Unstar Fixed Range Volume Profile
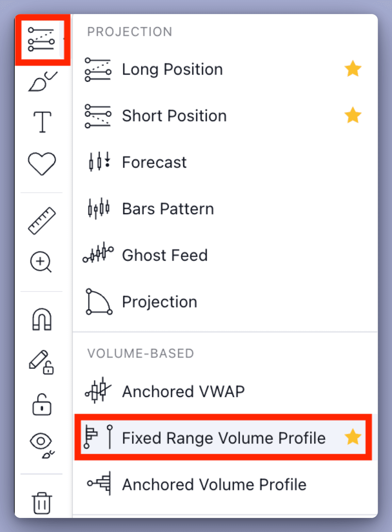Image resolution: width=392 pixels, height=532 pixels. 353,438
